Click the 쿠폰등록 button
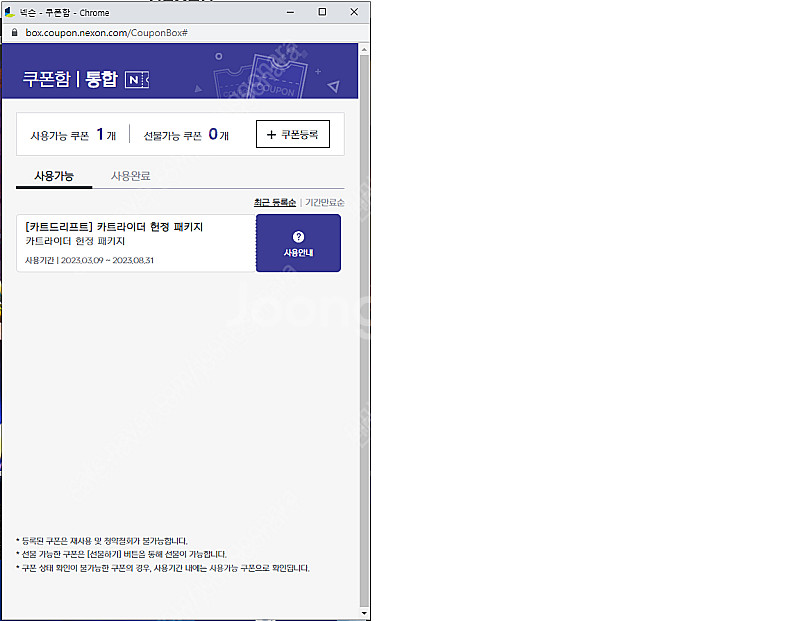Viewport: 800px width, 621px height. [293, 134]
